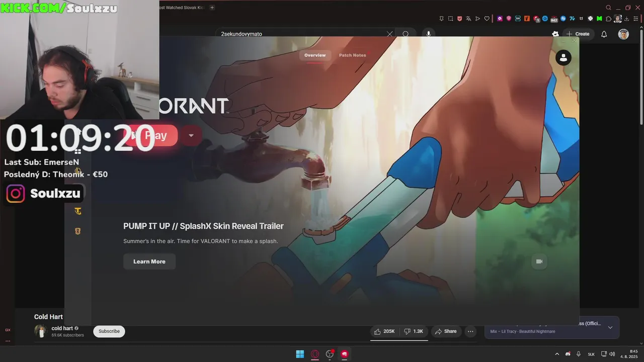The image size is (644, 362).
Task: Click the snapshot capture icon in toolbar
Action: click(450, 19)
